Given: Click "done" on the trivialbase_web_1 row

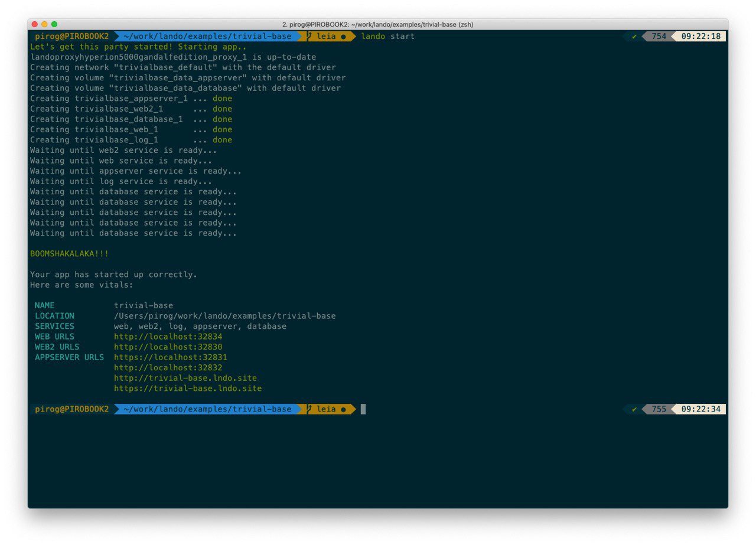Looking at the screenshot, I should pyautogui.click(x=223, y=129).
